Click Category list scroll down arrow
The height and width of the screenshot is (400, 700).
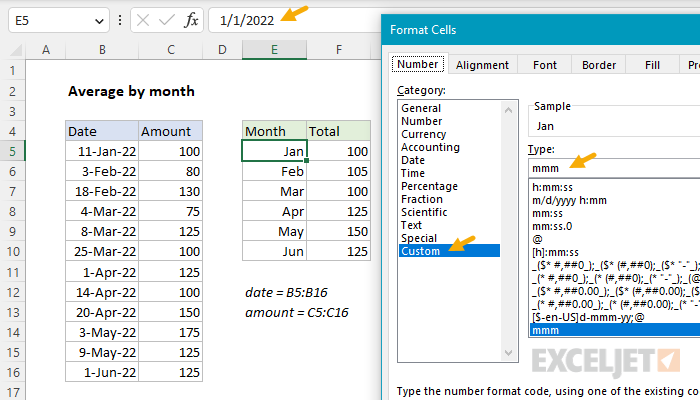[508, 353]
